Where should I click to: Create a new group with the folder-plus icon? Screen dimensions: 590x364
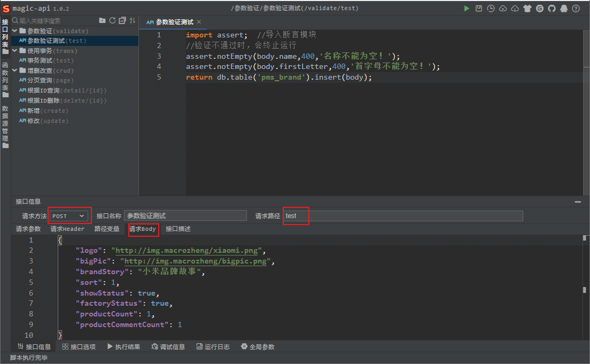tap(102, 20)
